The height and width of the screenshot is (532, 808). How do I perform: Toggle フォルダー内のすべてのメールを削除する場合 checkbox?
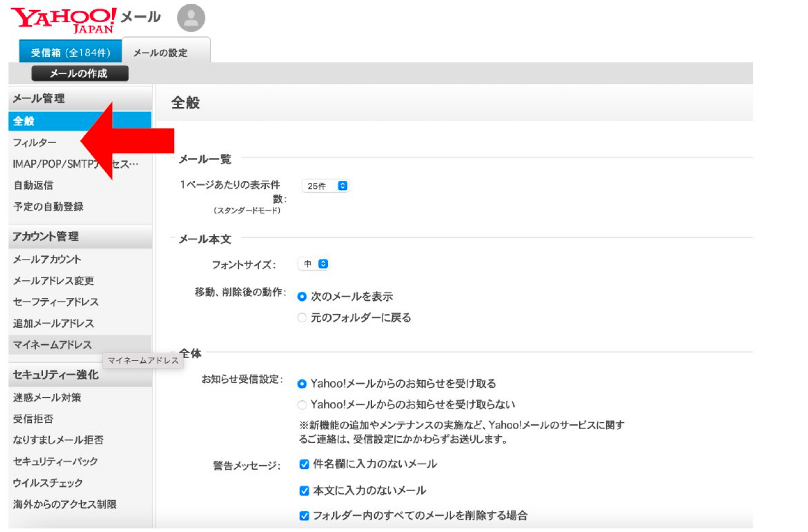(x=304, y=516)
